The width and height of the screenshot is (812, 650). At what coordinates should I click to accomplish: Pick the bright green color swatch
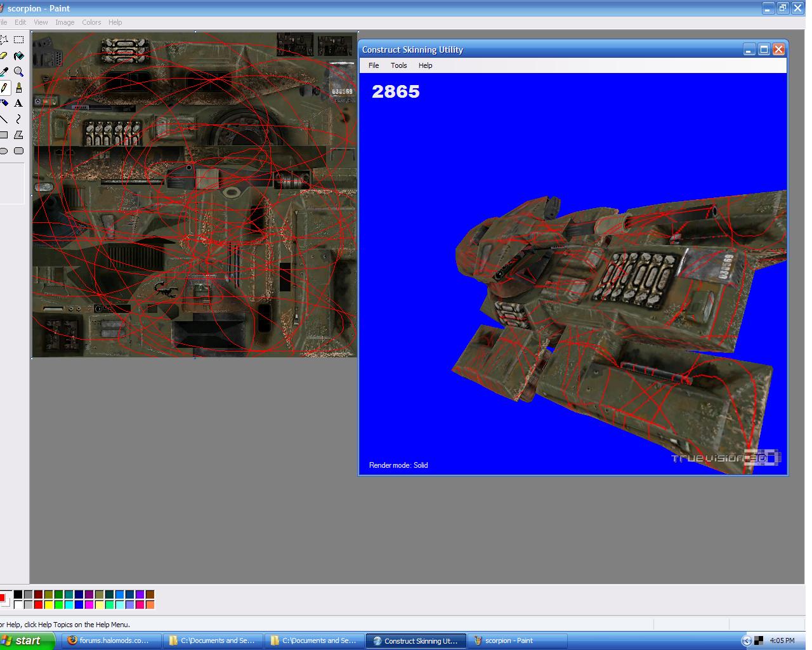click(x=58, y=605)
